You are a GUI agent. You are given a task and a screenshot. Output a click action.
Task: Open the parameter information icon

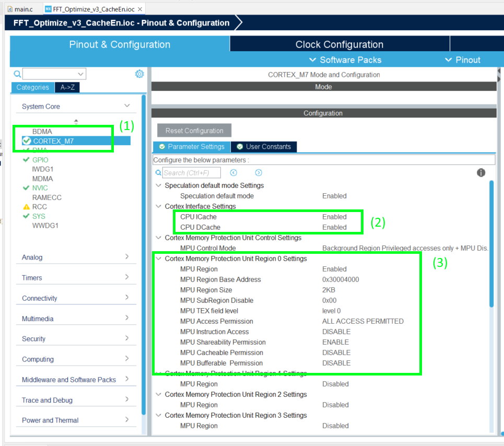click(481, 172)
